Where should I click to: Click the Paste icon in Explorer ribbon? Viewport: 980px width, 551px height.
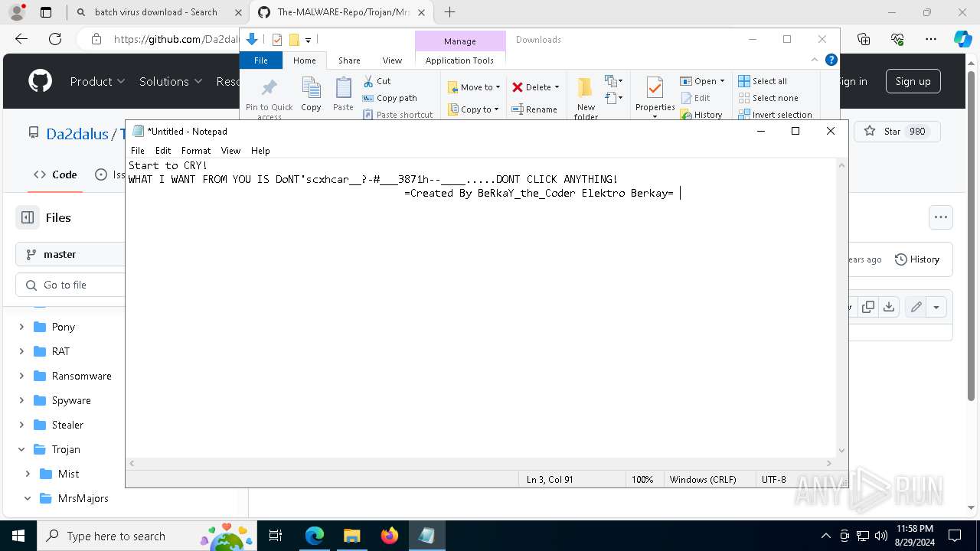click(343, 88)
